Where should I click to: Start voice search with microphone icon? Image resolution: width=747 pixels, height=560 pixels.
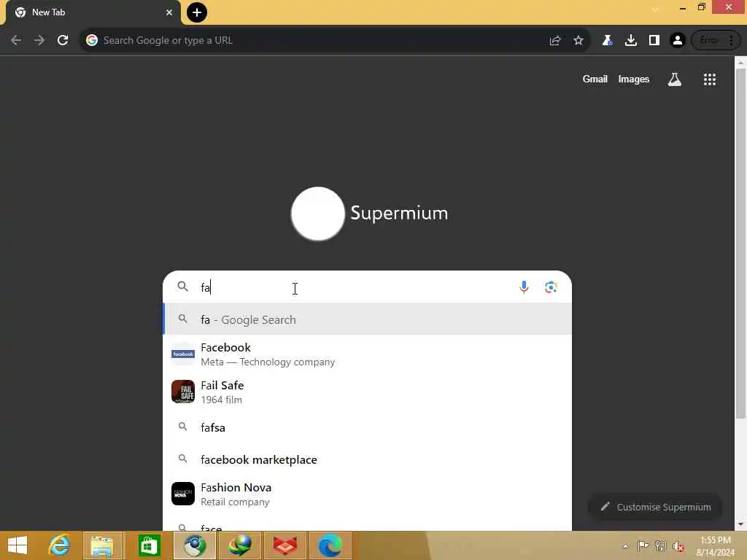(x=524, y=287)
